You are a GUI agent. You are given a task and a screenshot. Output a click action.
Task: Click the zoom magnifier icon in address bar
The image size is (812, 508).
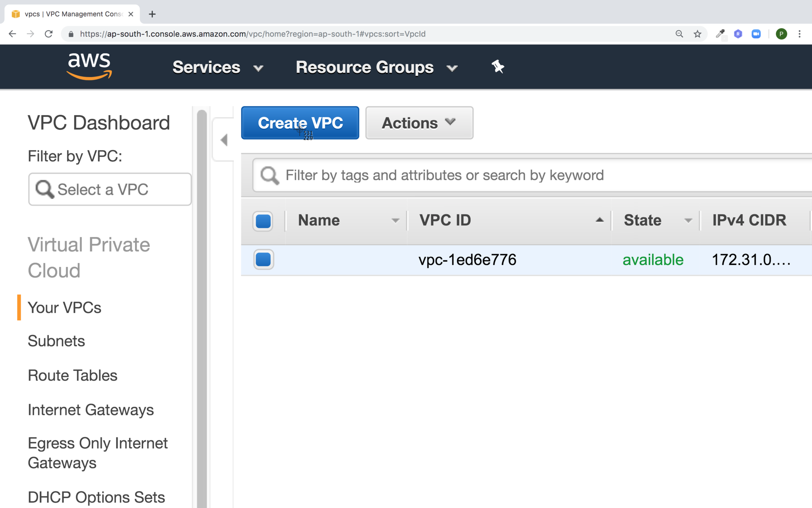click(x=679, y=34)
